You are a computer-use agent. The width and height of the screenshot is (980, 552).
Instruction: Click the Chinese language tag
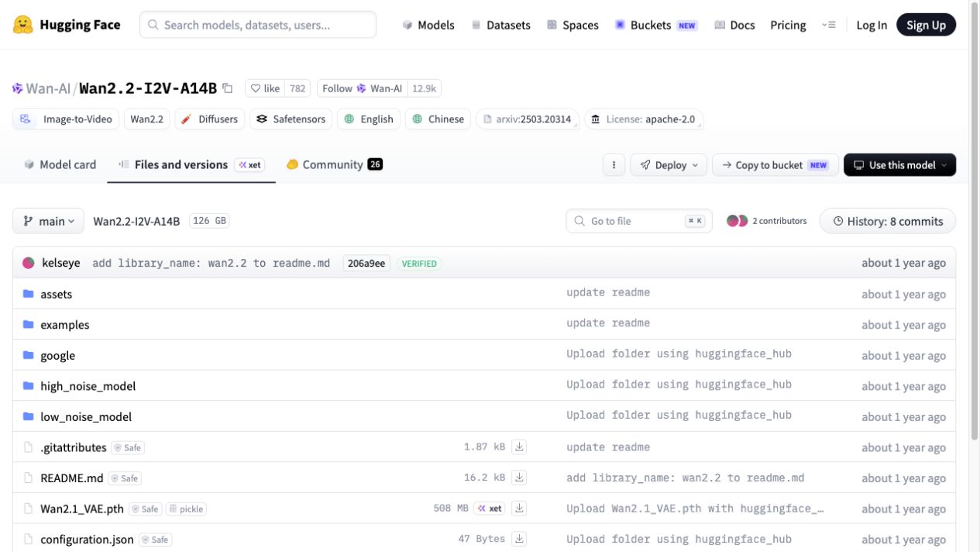pyautogui.click(x=438, y=119)
